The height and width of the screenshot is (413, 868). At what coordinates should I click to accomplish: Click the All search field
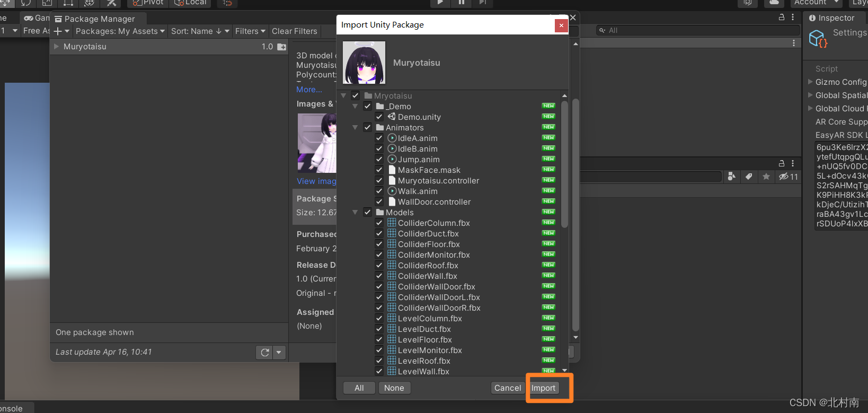tap(698, 30)
